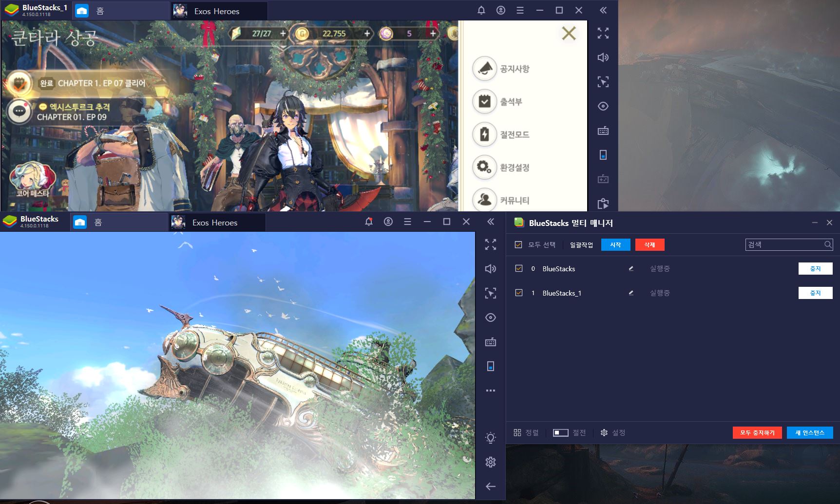
Task: Open 절전모드 power saving mode
Action: tap(501, 134)
